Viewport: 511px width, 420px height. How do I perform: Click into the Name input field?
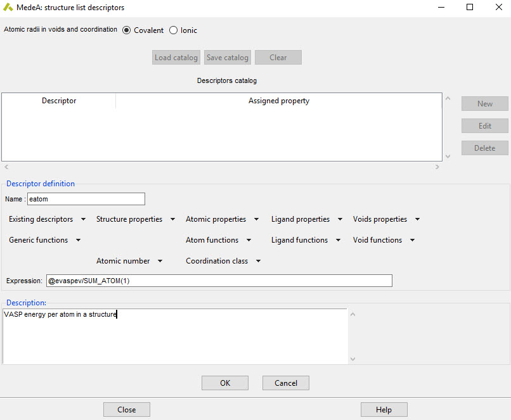pyautogui.click(x=86, y=199)
